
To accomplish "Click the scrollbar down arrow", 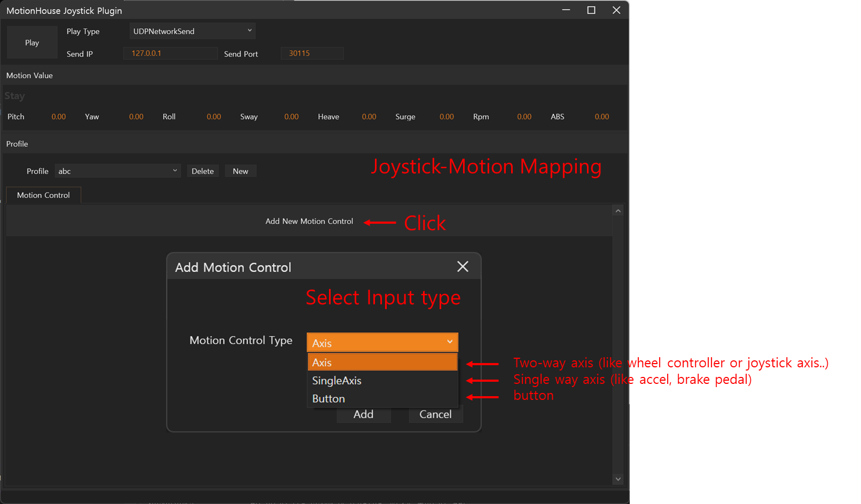I will click(618, 479).
